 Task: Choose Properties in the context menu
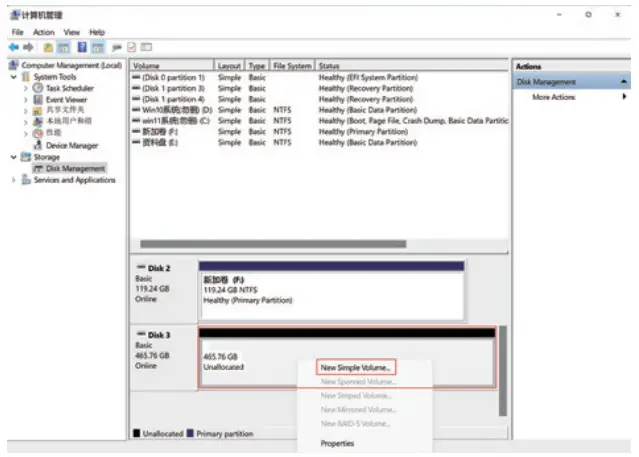(337, 443)
